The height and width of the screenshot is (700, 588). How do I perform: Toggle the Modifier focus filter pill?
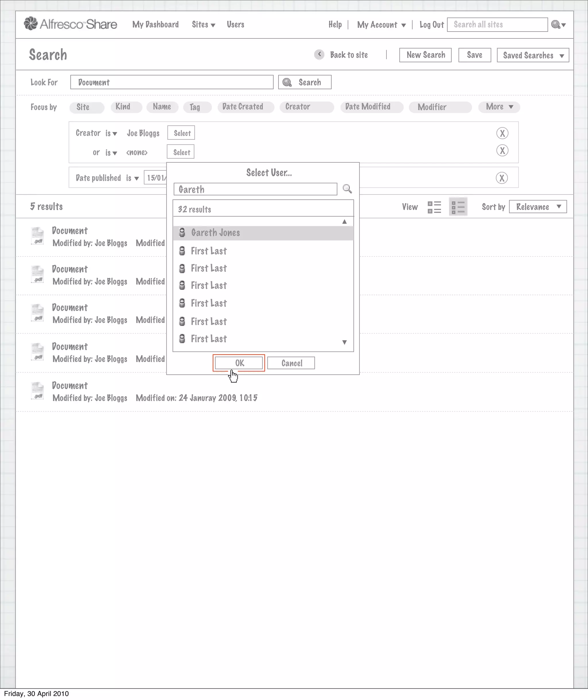pyautogui.click(x=440, y=107)
